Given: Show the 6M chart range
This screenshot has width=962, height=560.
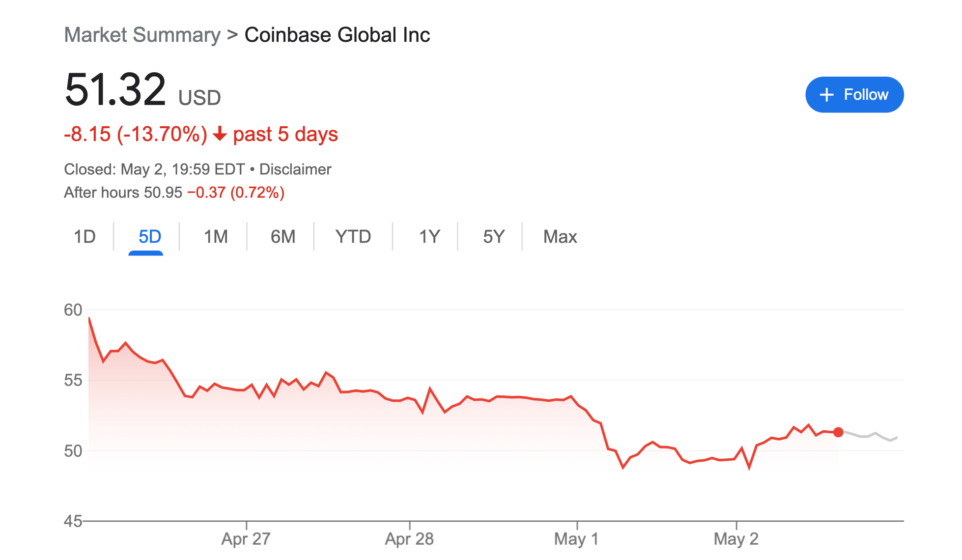Looking at the screenshot, I should pyautogui.click(x=283, y=237).
